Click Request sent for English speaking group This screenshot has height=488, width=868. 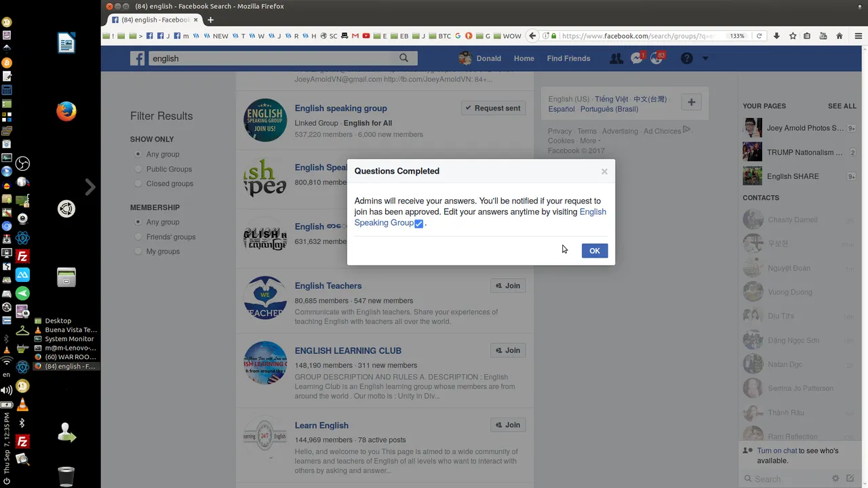(493, 108)
